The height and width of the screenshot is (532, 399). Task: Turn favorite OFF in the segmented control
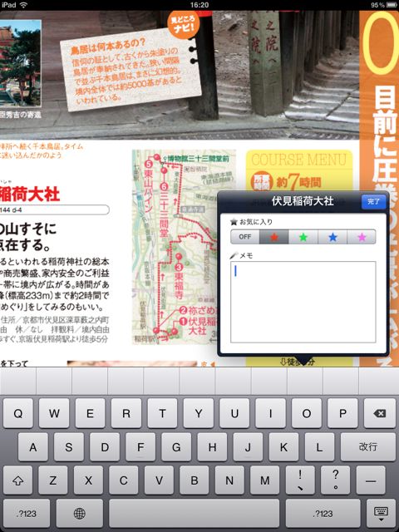[245, 237]
